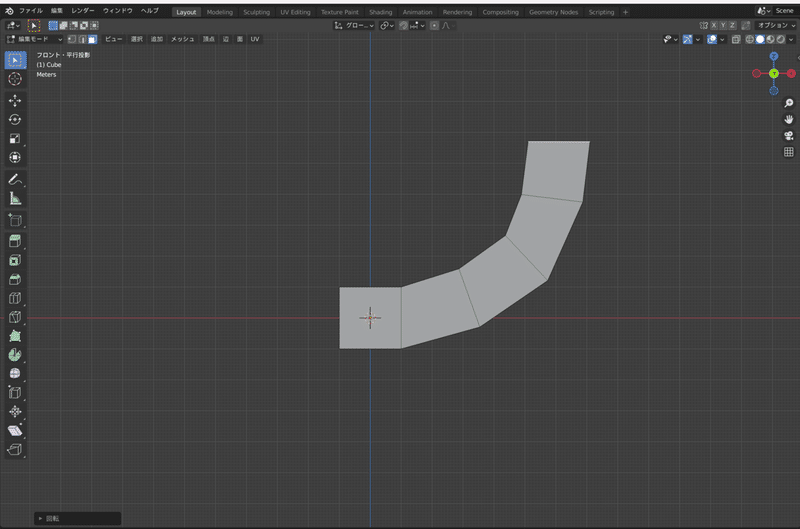
Task: Select the Bevel tool
Action: [x=15, y=279]
